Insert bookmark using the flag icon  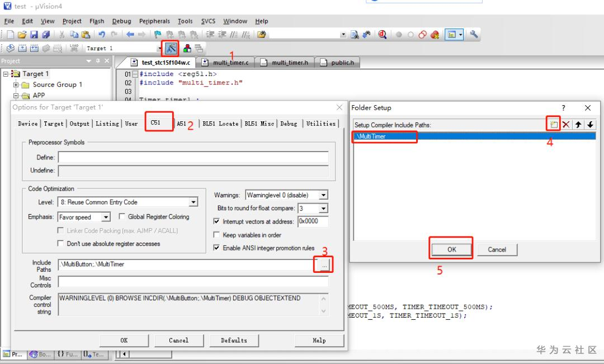[x=158, y=35]
